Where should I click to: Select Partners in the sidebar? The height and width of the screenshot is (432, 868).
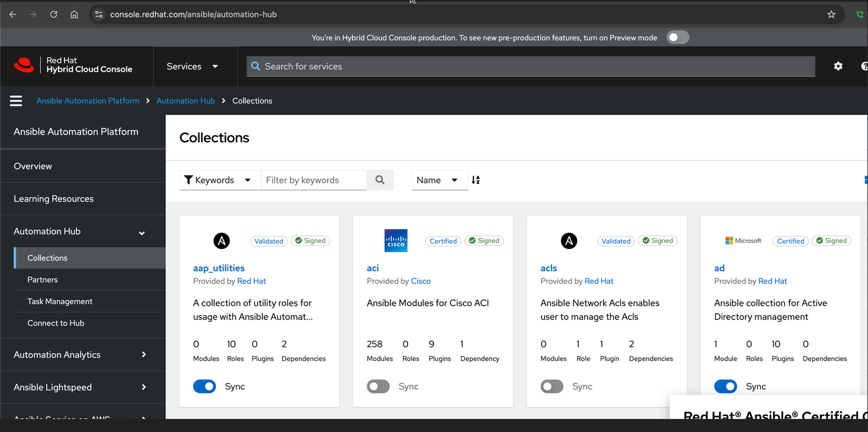point(43,280)
